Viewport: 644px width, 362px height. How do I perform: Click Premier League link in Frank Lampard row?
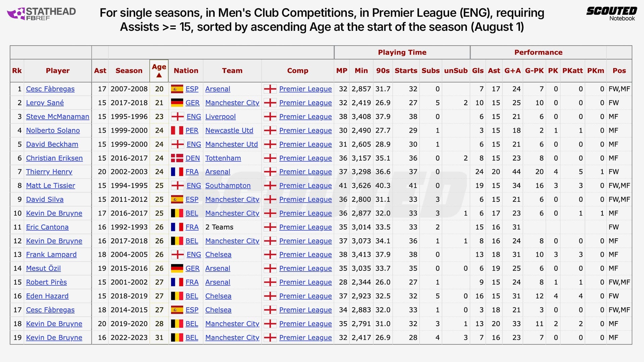[x=305, y=255]
